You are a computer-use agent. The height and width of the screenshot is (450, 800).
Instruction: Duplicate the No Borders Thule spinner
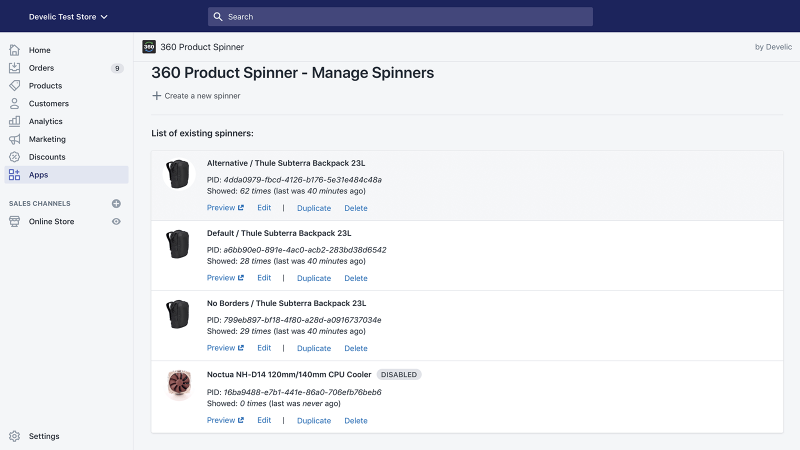[x=314, y=348]
